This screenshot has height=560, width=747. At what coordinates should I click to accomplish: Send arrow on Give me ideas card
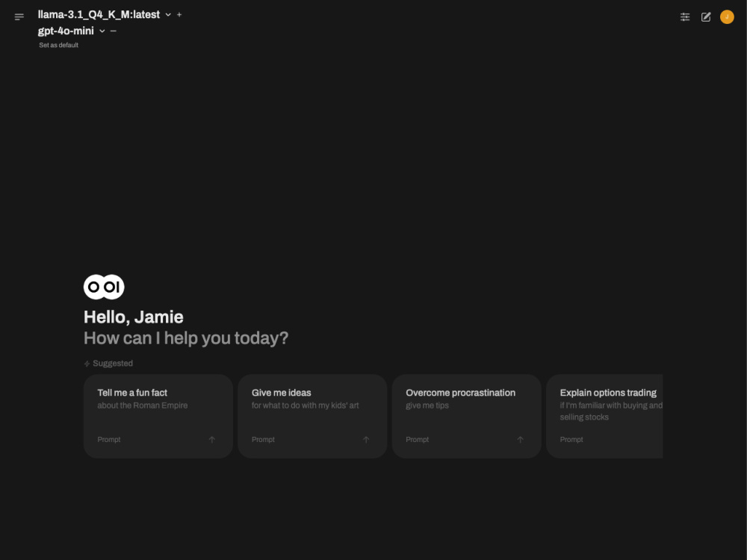(366, 440)
